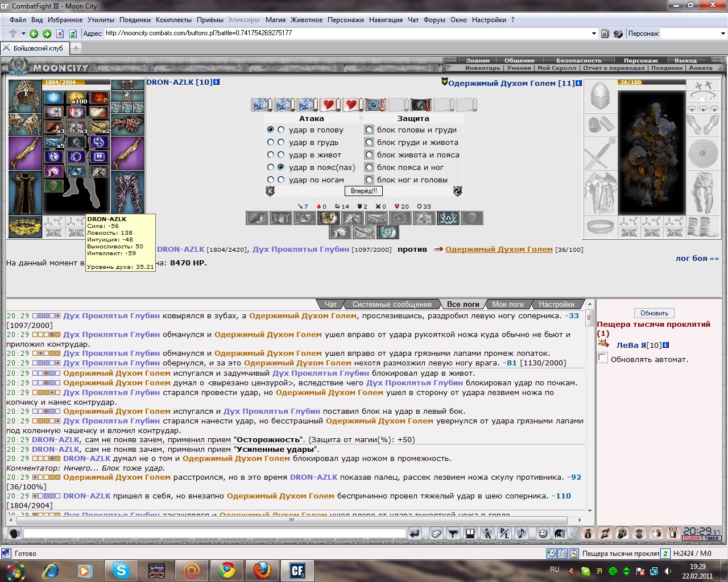
Task: Open the Поединки menu
Action: 135,20
